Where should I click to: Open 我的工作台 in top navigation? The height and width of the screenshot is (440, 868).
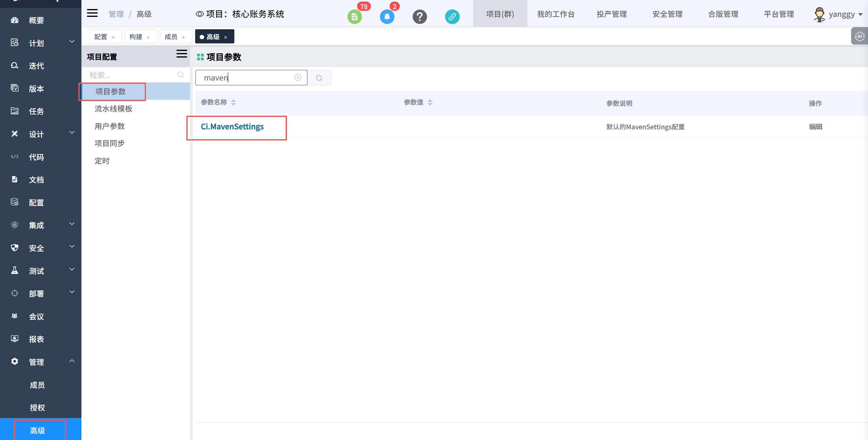point(556,14)
